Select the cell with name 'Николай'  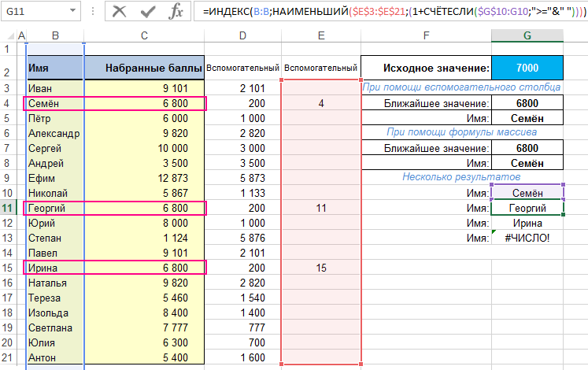click(55, 193)
